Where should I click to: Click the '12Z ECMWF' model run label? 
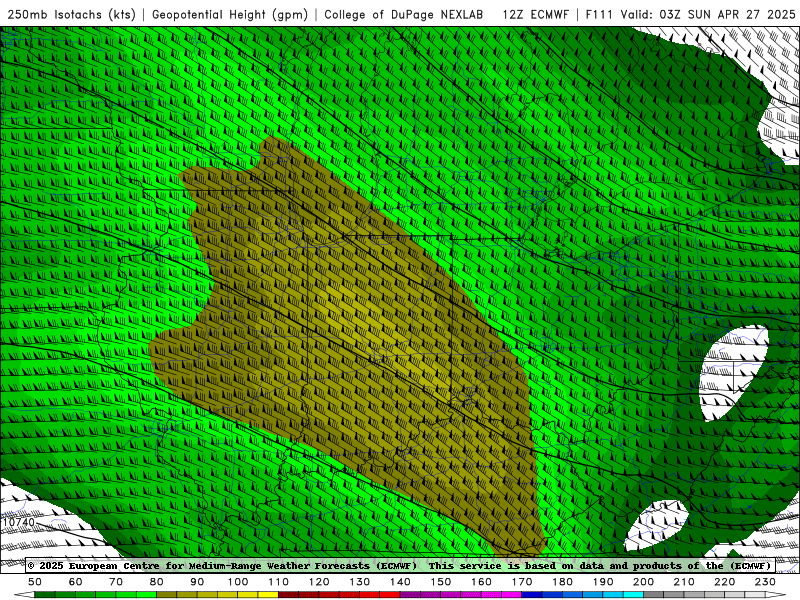[535, 15]
